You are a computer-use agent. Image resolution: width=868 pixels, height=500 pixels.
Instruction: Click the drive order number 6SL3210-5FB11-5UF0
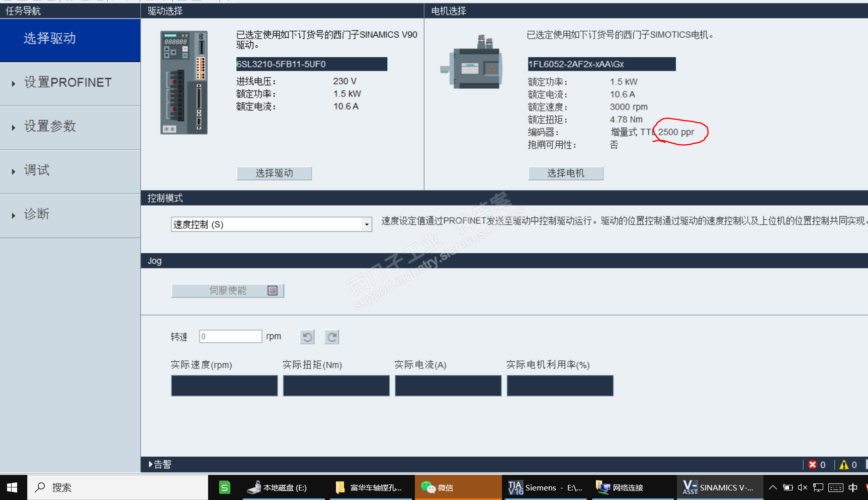pyautogui.click(x=312, y=64)
